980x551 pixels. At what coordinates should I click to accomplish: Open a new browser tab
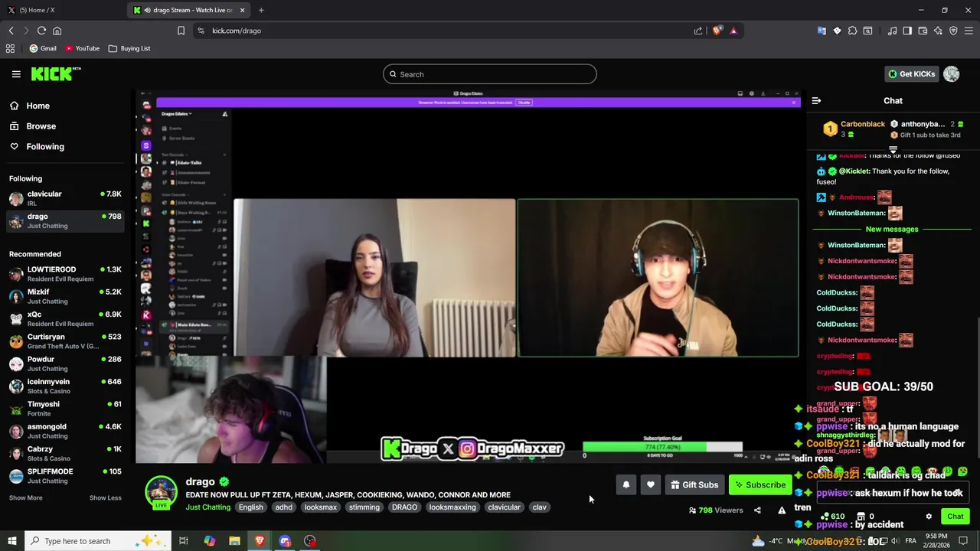click(261, 10)
